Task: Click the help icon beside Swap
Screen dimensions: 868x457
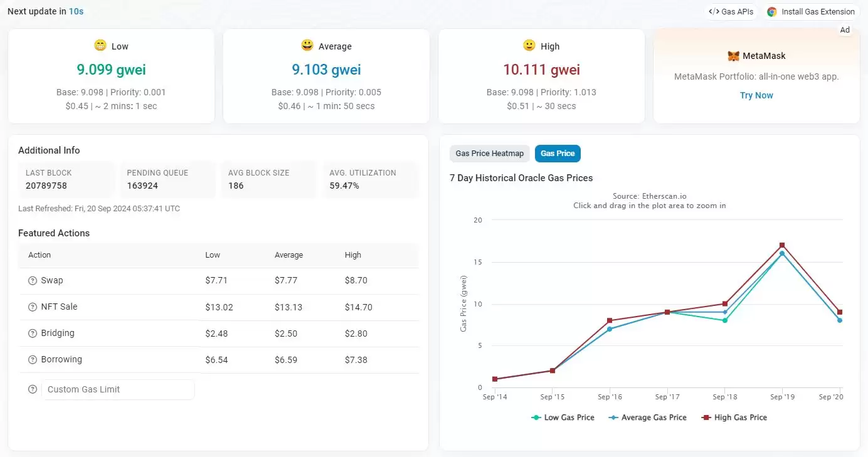Action: [x=33, y=281]
